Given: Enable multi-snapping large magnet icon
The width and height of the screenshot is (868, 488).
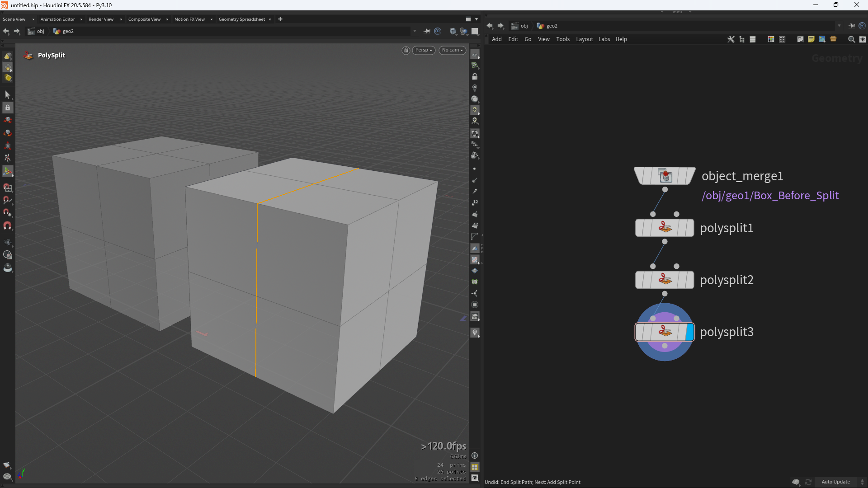Looking at the screenshot, I should pos(7,225).
